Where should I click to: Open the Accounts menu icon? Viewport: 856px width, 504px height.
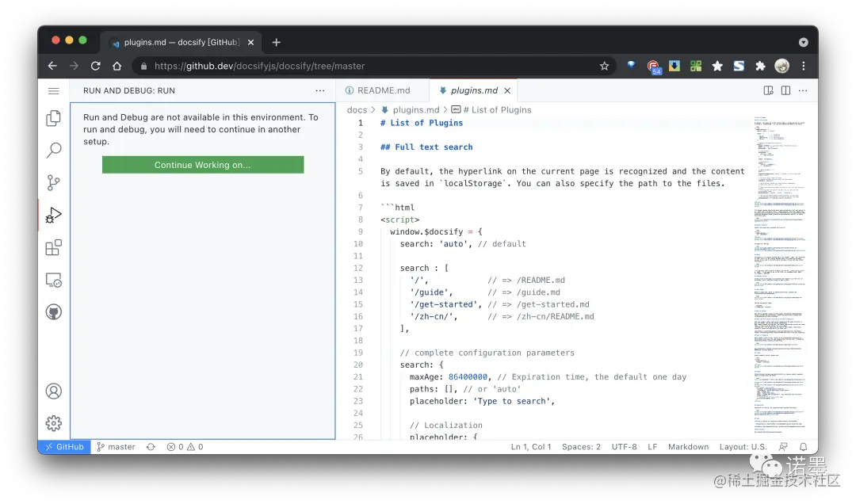[x=54, y=391]
